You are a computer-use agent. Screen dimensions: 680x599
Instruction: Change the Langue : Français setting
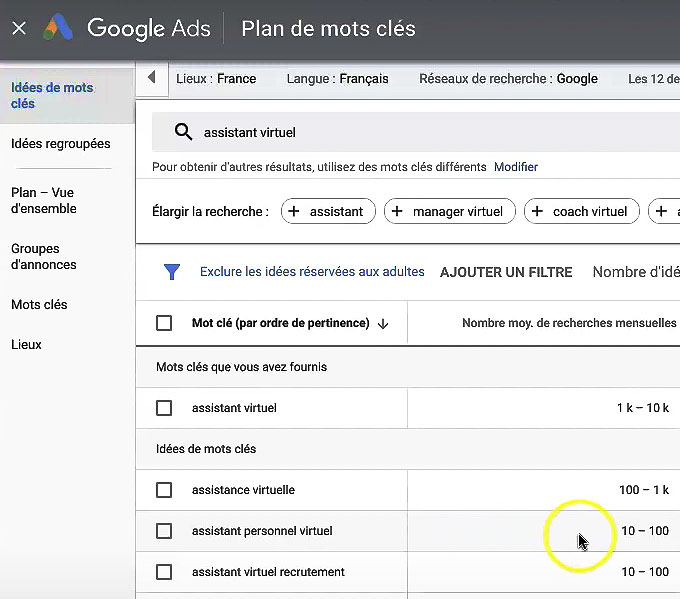coord(337,79)
